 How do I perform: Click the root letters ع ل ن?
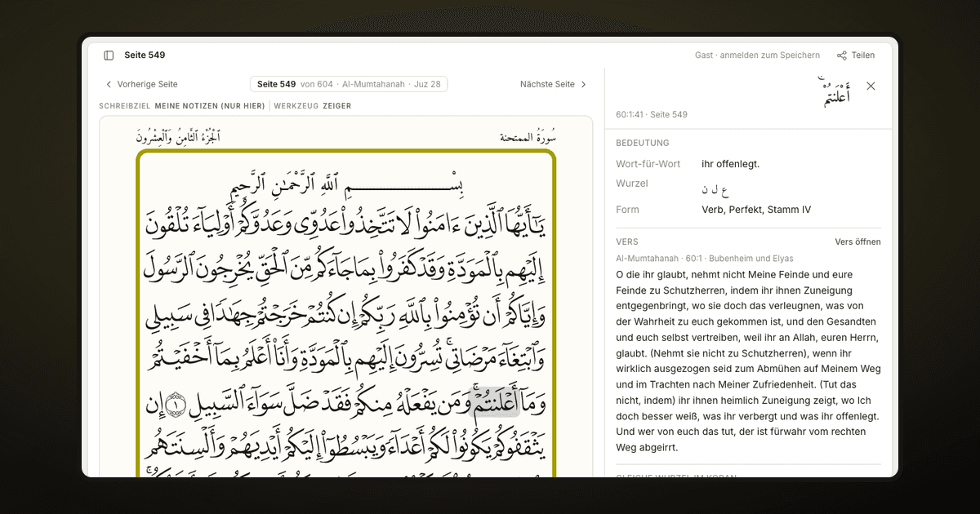(715, 189)
